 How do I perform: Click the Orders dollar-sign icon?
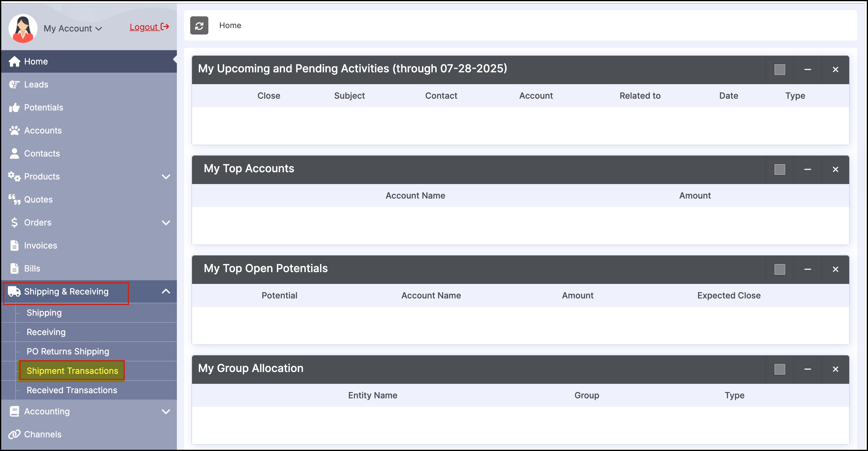click(x=14, y=222)
